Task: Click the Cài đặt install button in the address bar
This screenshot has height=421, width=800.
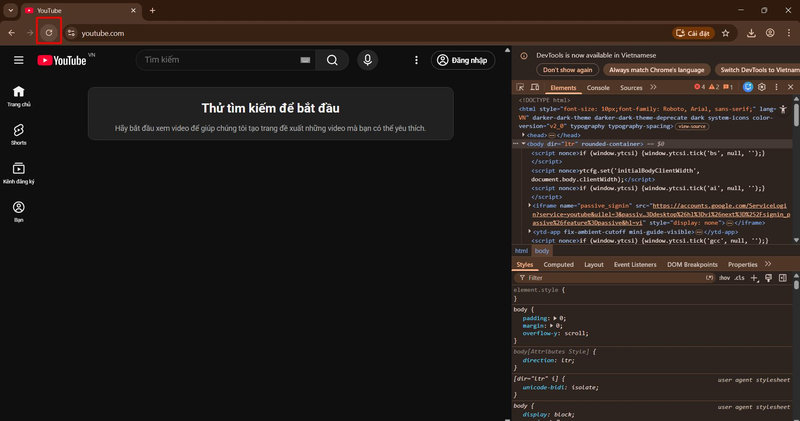Action: [x=693, y=33]
